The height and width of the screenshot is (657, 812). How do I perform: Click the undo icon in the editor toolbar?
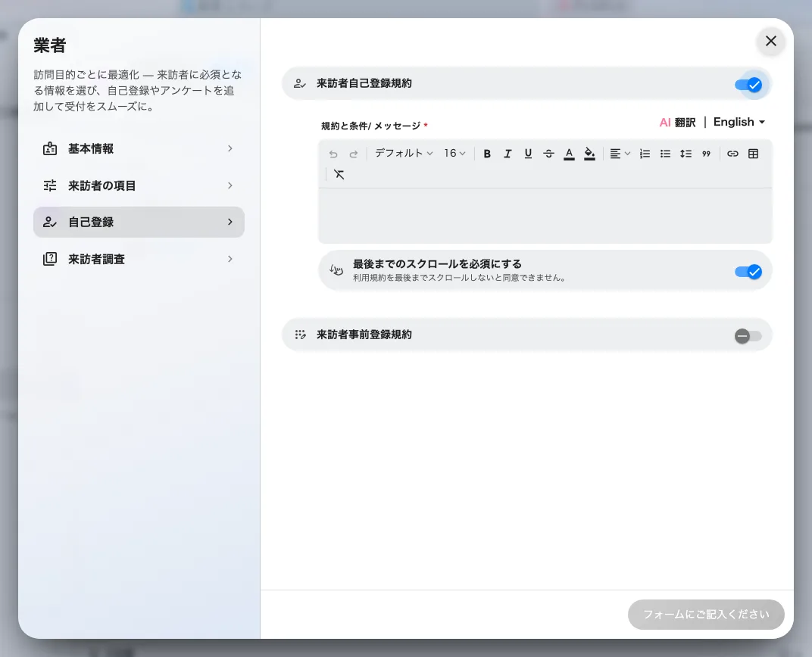[333, 154]
